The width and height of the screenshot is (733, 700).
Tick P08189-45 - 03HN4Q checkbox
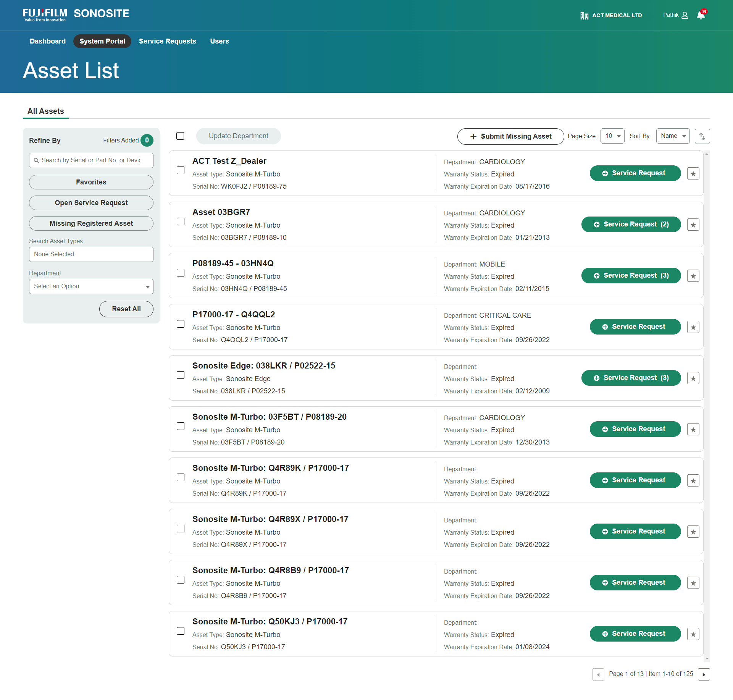[181, 273]
